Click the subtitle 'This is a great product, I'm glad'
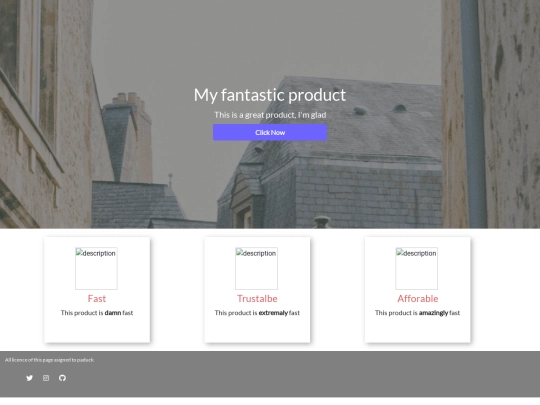This screenshot has height=405, width=540. click(270, 115)
